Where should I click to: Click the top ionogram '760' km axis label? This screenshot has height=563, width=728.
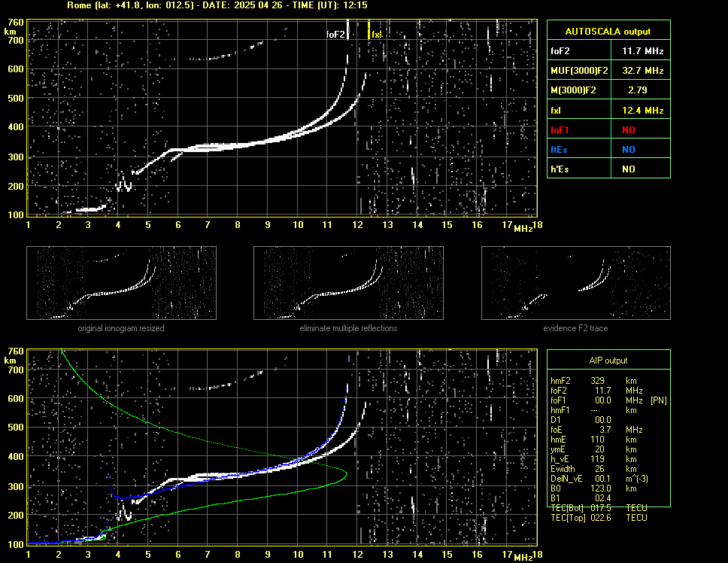click(16, 23)
